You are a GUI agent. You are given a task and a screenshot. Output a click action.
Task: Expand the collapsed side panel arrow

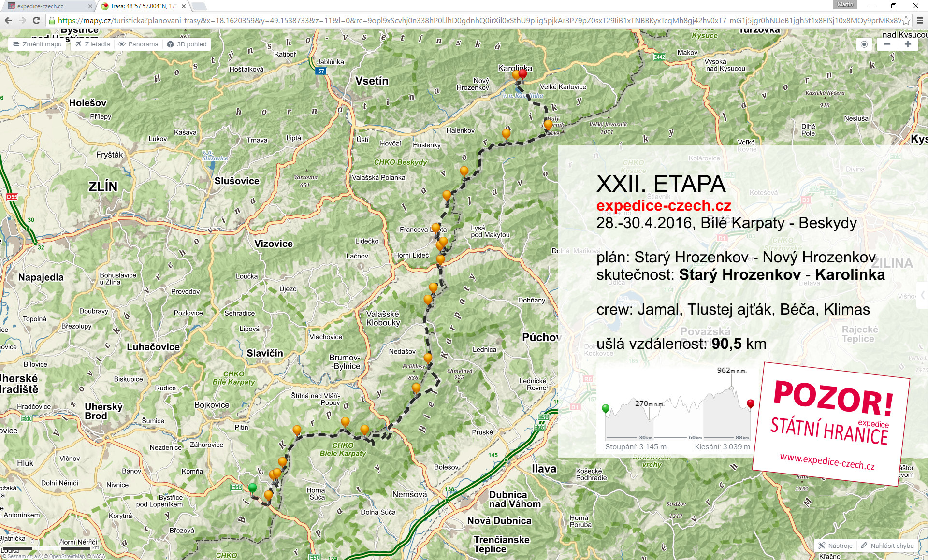click(x=923, y=295)
